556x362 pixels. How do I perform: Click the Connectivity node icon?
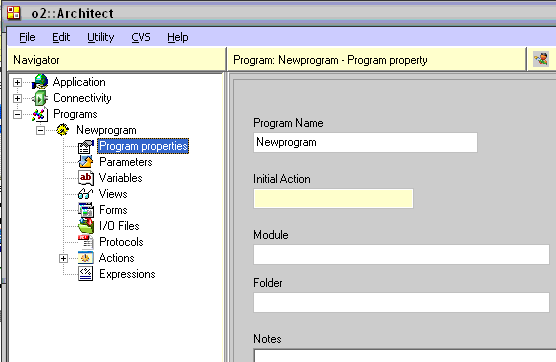40,98
